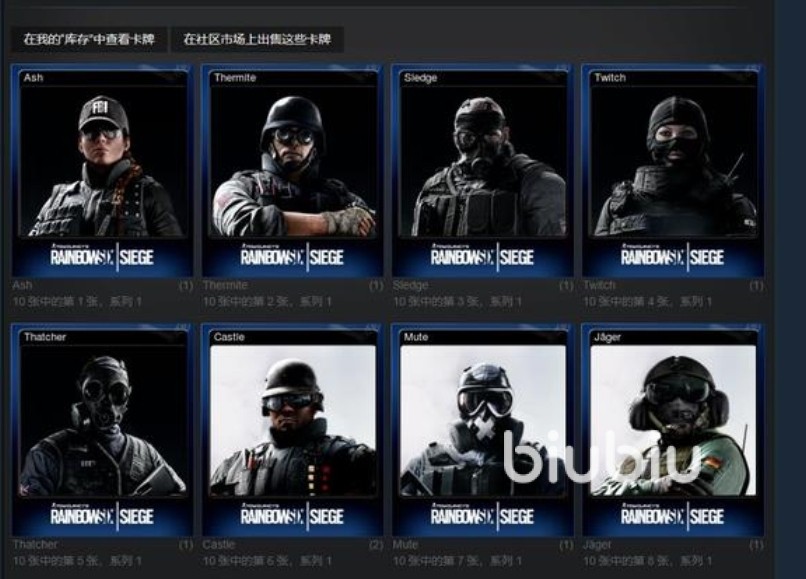Image resolution: width=806 pixels, height=579 pixels.
Task: Click the Castle card count (2)
Action: [x=376, y=544]
